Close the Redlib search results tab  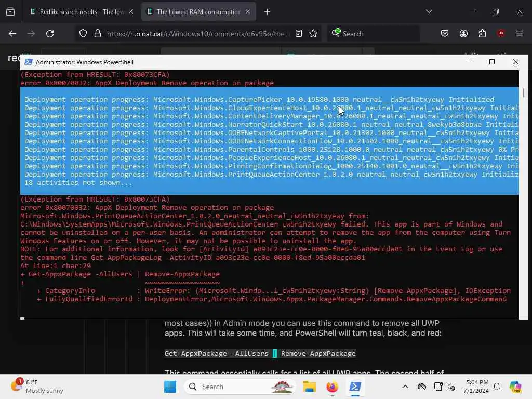131,12
